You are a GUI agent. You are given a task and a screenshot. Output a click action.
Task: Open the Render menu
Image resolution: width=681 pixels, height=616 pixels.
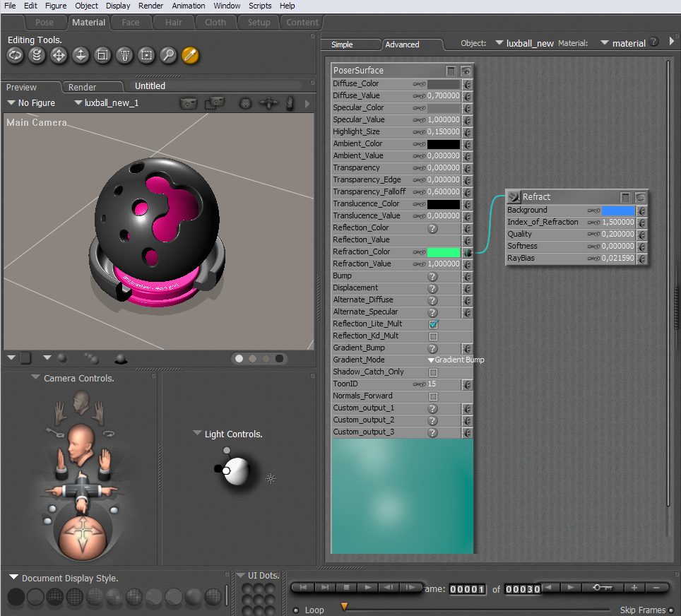coord(150,6)
